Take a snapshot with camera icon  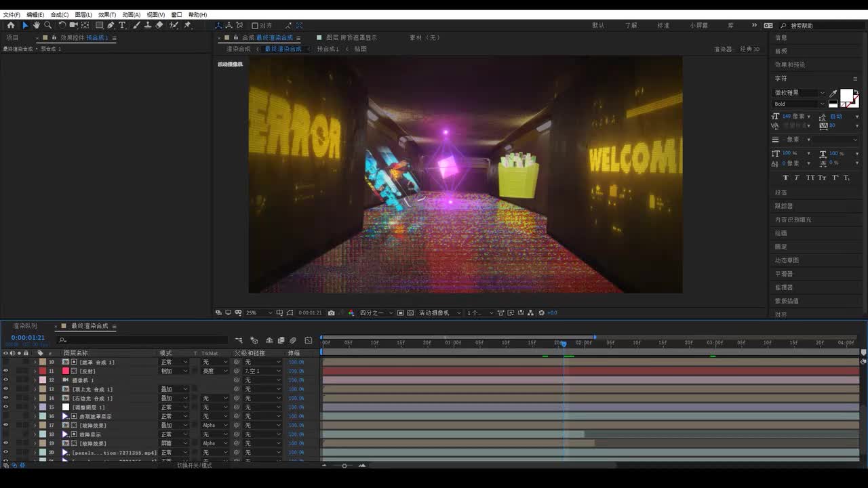click(x=331, y=312)
